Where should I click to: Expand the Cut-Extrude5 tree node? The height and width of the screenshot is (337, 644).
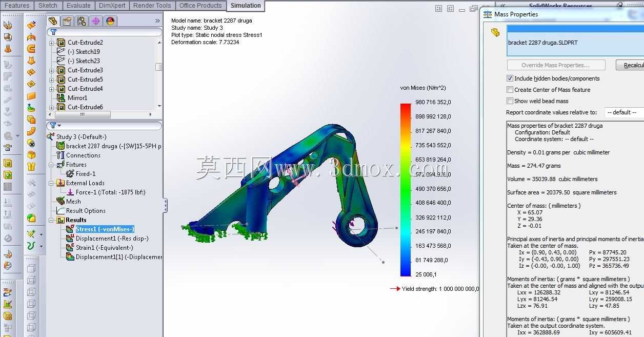(x=51, y=80)
